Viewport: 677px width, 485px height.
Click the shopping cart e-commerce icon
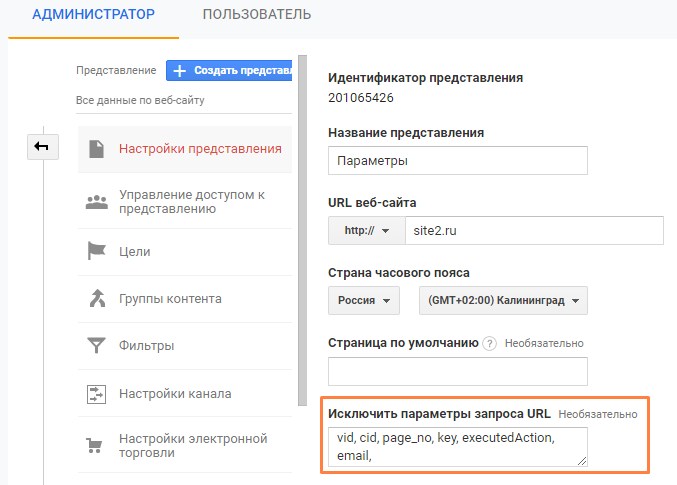[94, 445]
